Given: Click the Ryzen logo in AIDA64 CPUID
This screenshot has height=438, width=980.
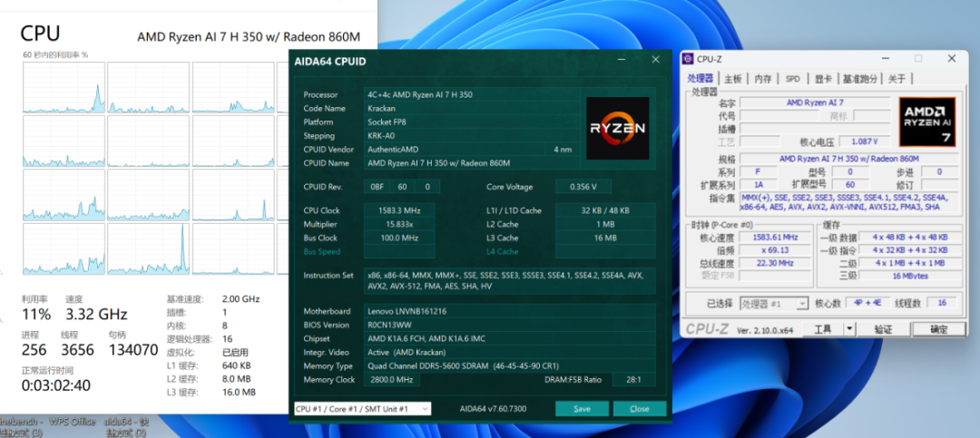Looking at the screenshot, I should (618, 128).
